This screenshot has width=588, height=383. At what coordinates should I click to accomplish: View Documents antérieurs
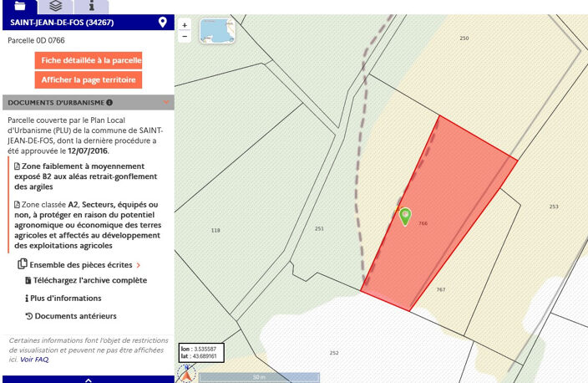(x=71, y=316)
